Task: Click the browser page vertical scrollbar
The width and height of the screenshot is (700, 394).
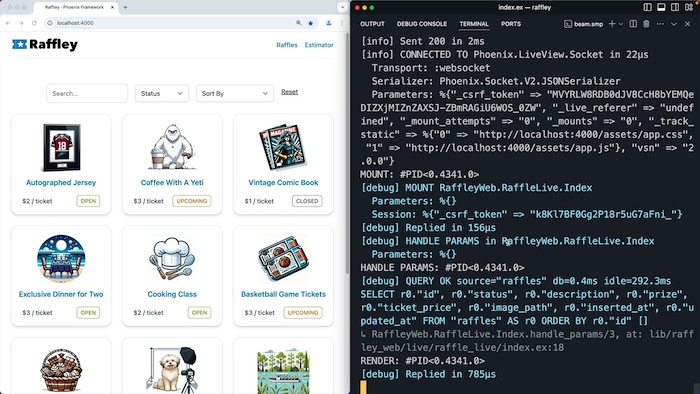Action: (347, 154)
